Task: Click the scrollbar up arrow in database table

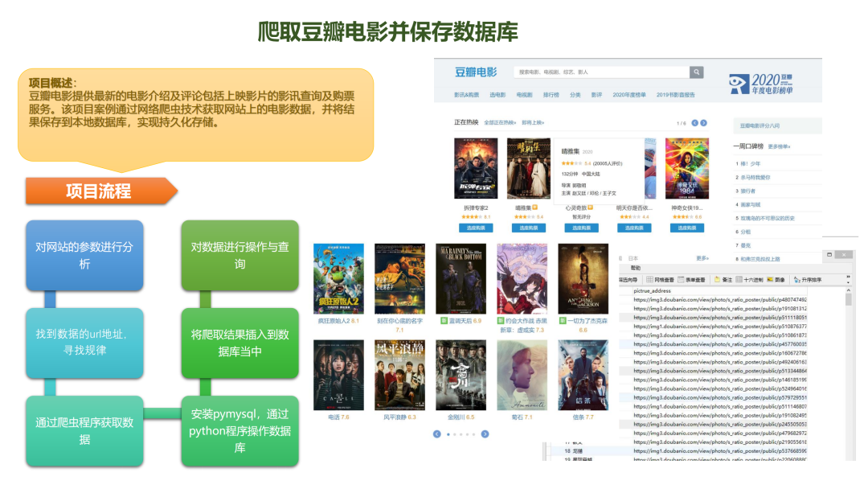Action: [848, 290]
